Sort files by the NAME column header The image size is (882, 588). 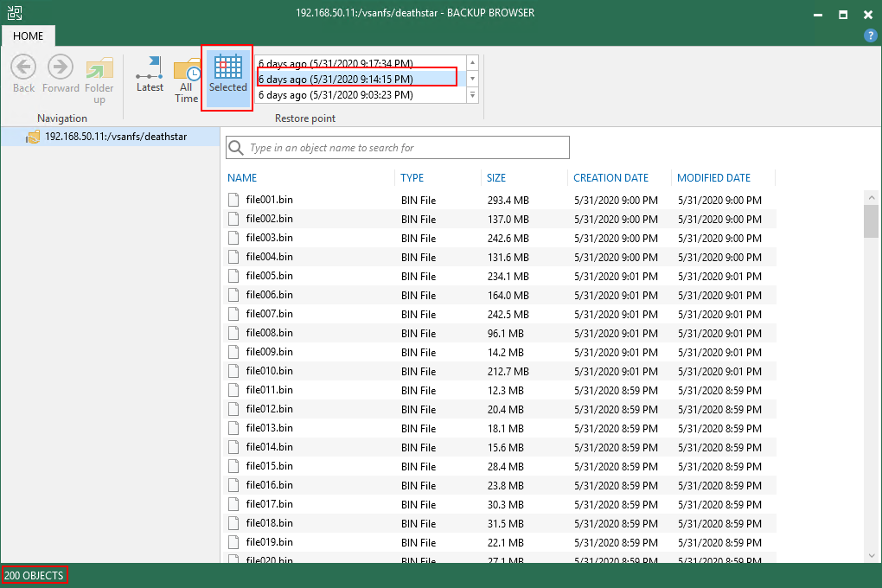(x=242, y=177)
